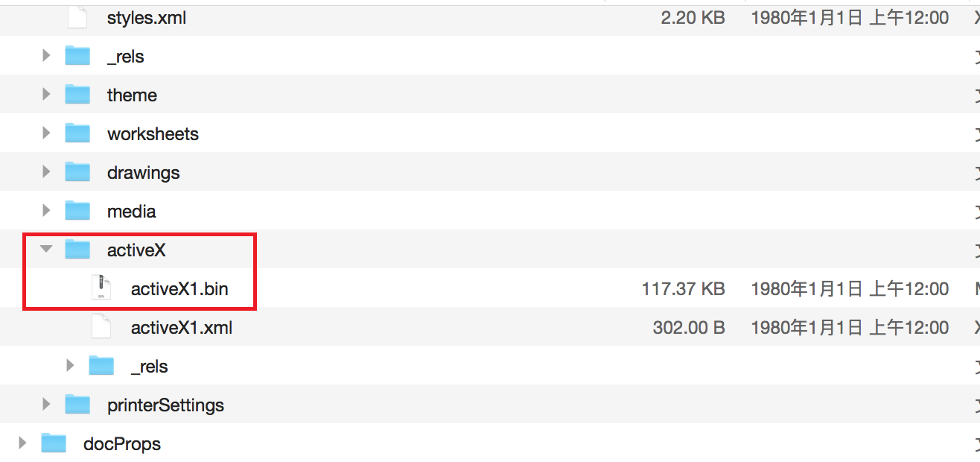Viewport: 980px width, 462px height.
Task: Click the 117.37 KB size of activeX1.bin
Action: coord(683,289)
